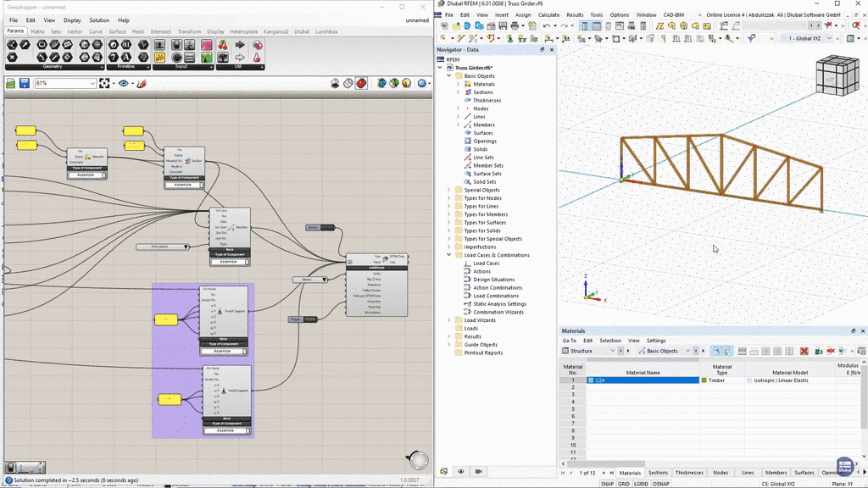Save the Grasshopper document via floppy icon
Image resolution: width=868 pixels, height=488 pixels.
pyautogui.click(x=25, y=83)
